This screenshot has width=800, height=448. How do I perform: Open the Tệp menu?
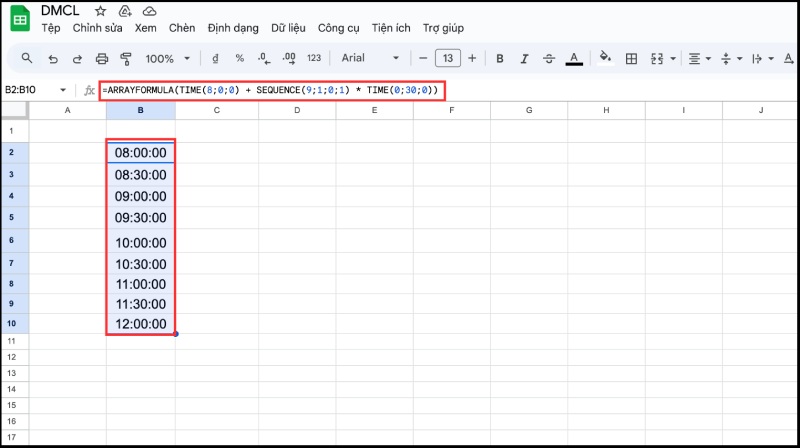(x=51, y=28)
